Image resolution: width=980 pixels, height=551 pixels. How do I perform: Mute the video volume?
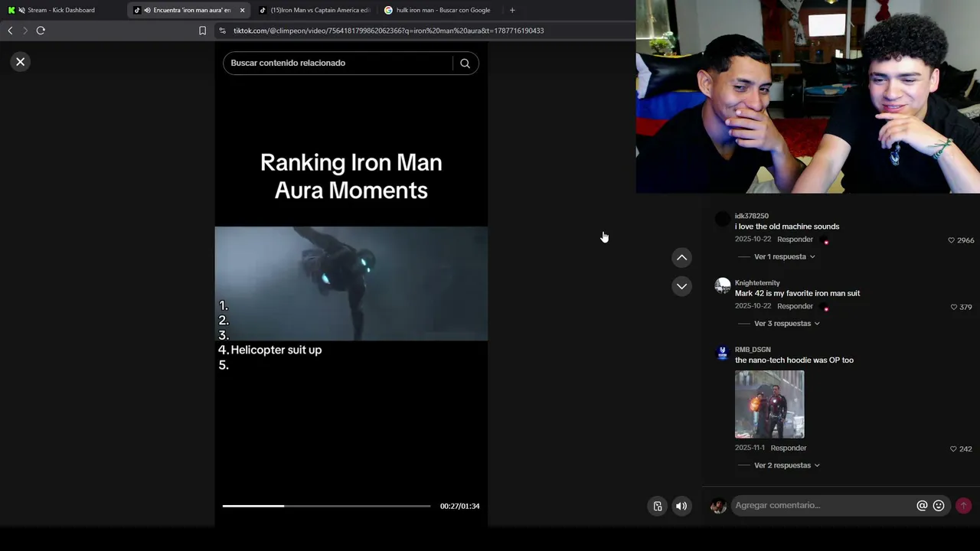point(681,506)
